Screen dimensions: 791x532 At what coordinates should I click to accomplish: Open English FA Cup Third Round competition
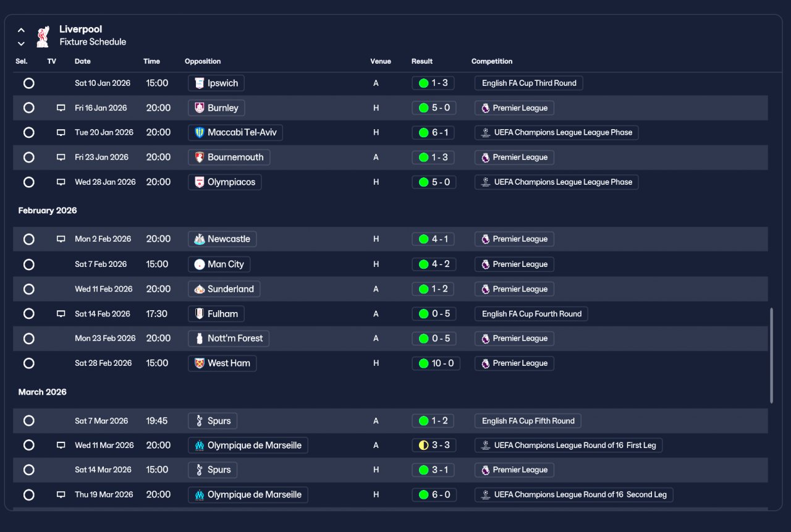coord(529,83)
